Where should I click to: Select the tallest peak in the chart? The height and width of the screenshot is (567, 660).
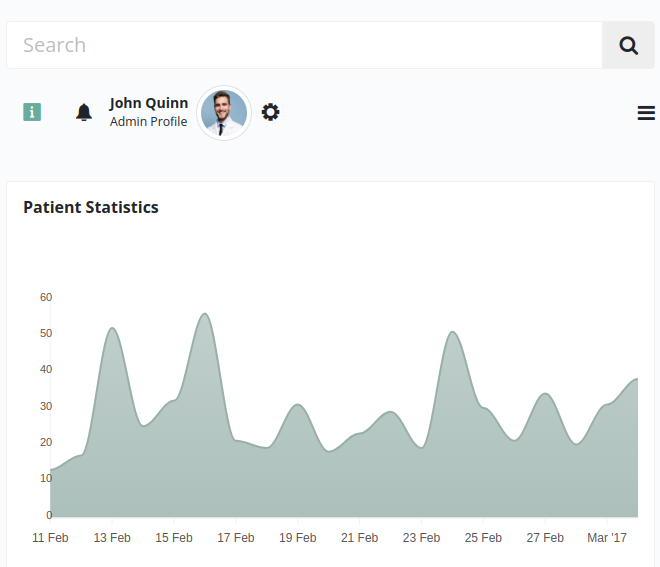click(x=204, y=315)
